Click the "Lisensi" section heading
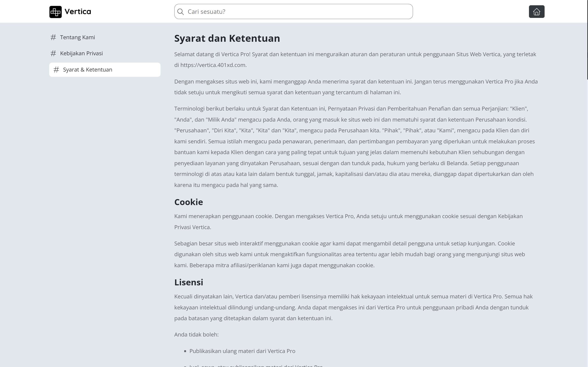Viewport: 588px width, 367px height. tap(189, 282)
